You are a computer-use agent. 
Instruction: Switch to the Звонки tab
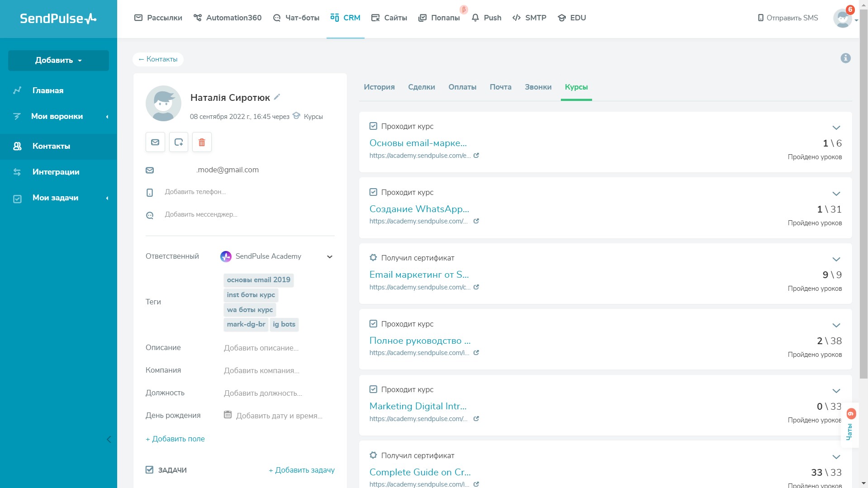(x=538, y=87)
